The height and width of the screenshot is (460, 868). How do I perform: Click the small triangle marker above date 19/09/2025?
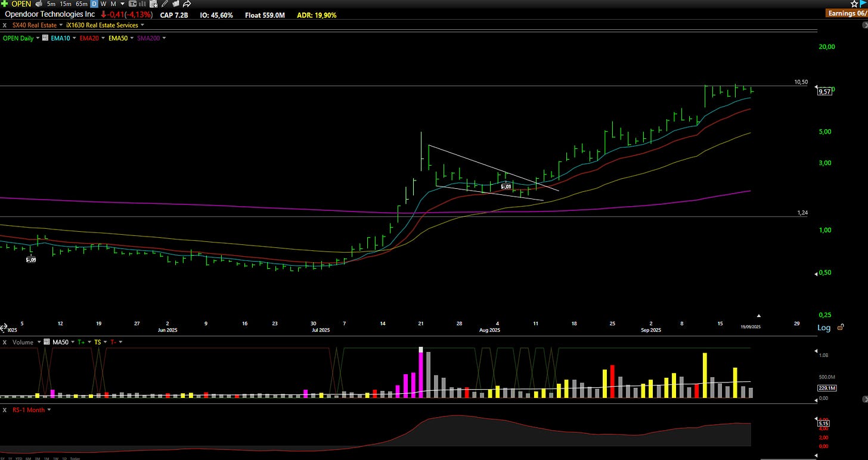coord(759,315)
